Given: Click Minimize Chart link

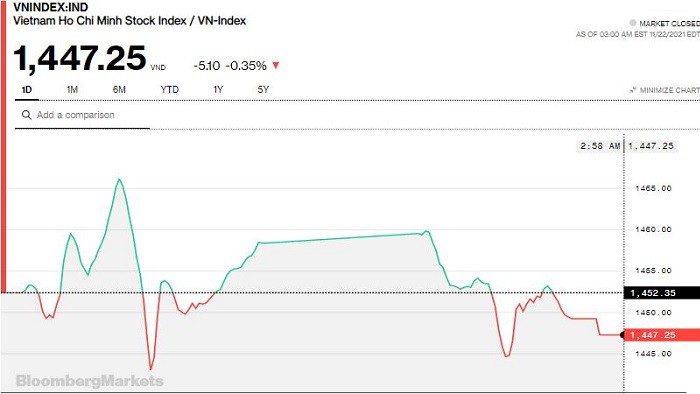Looking at the screenshot, I should [x=670, y=90].
